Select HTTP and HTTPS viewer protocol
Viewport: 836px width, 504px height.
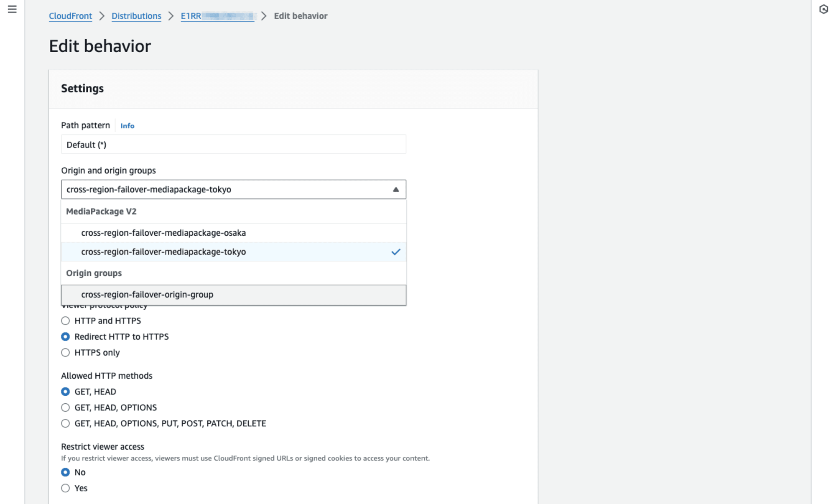coord(65,321)
